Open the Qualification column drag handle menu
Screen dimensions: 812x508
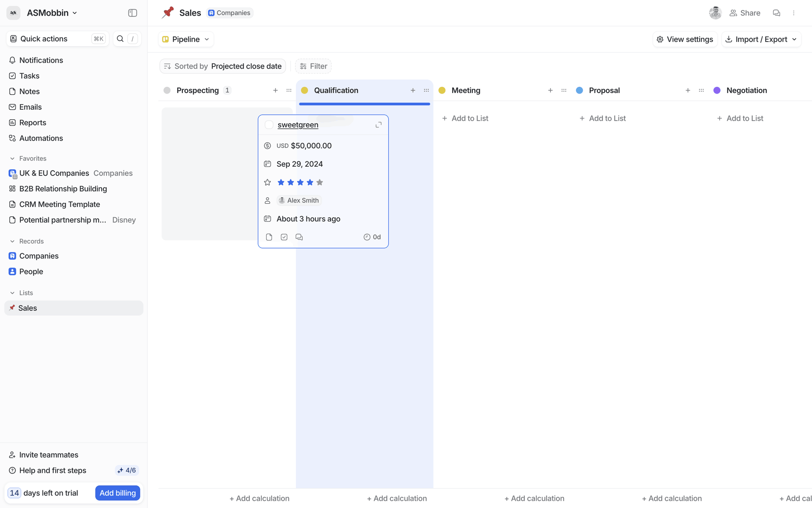[426, 90]
